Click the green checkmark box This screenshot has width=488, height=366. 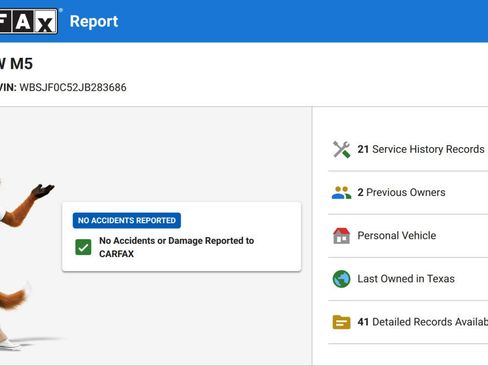tap(83, 247)
